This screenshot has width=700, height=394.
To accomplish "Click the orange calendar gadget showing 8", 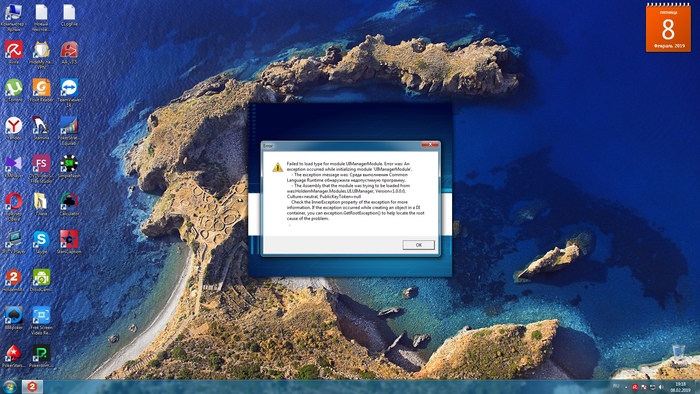I will coord(668,28).
